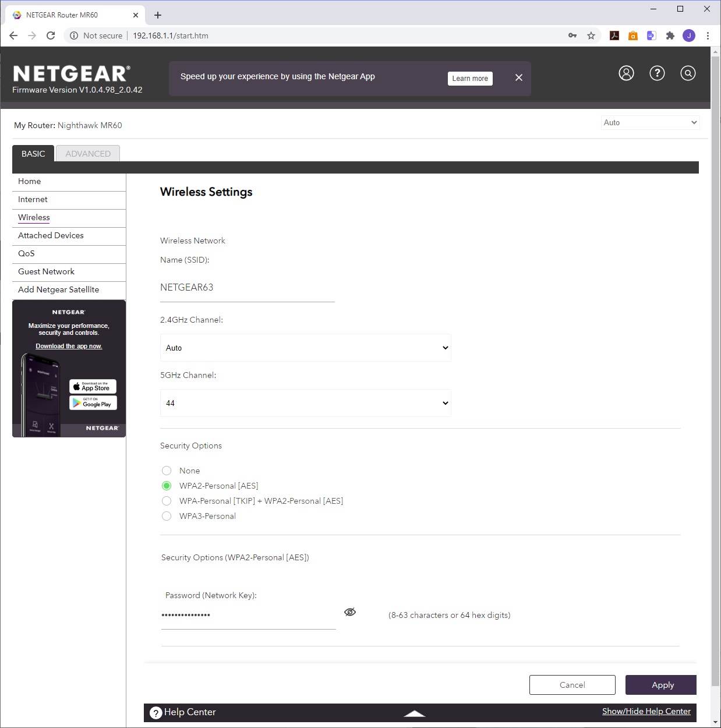The image size is (721, 728).
Task: Bookmark this page with the star icon
Action: click(591, 36)
